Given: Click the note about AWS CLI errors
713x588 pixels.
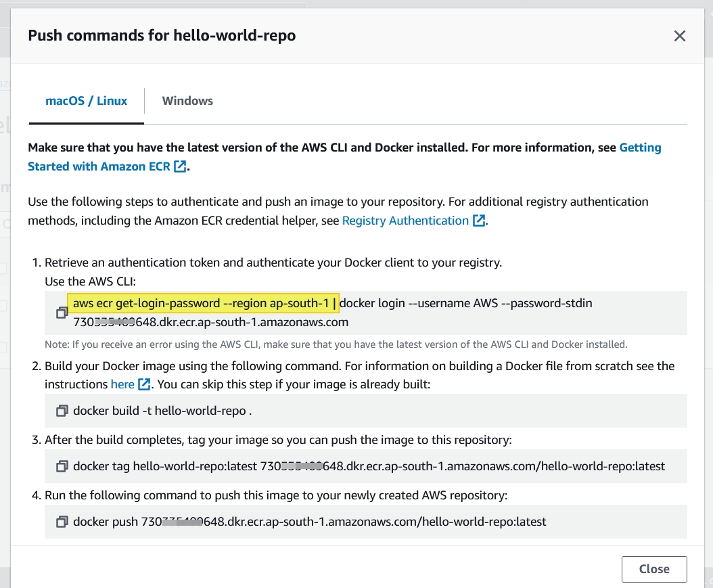Looking at the screenshot, I should 336,344.
